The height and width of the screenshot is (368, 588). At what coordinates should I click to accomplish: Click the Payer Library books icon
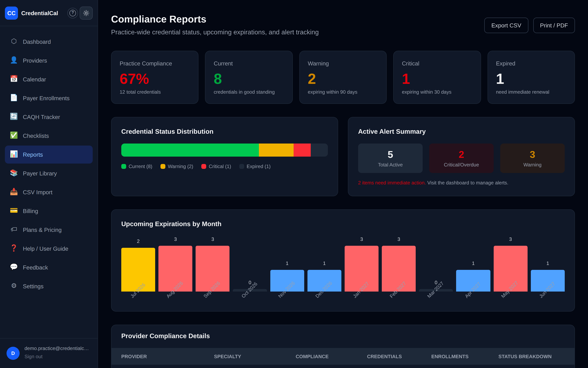tap(14, 173)
